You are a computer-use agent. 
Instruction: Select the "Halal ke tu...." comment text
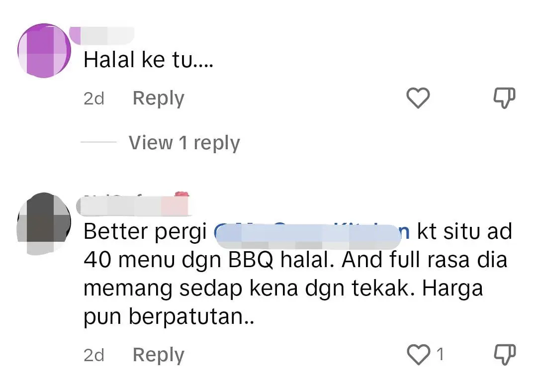coord(148,60)
